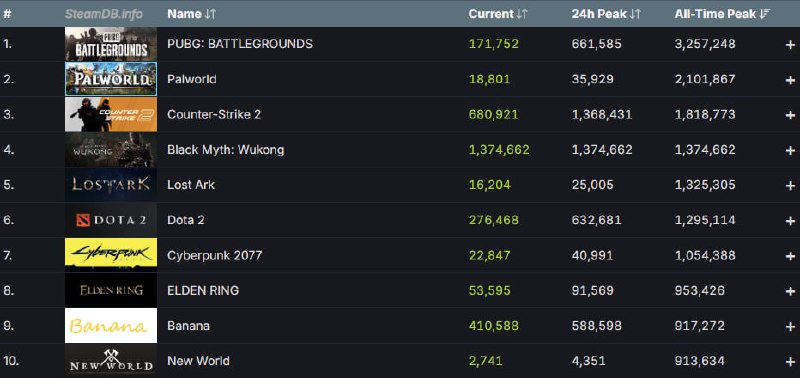Viewport: 800px width, 378px height.
Task: Open the New World name link
Action: point(198,361)
